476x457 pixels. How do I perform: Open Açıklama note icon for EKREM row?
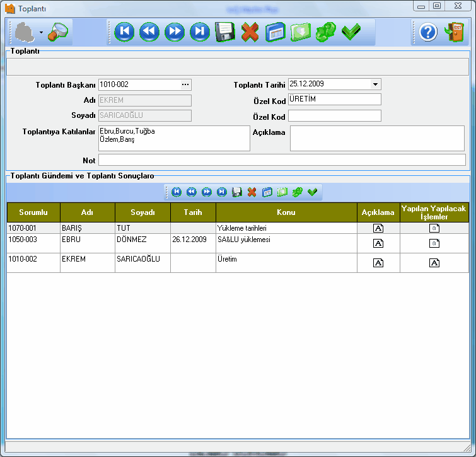378,263
